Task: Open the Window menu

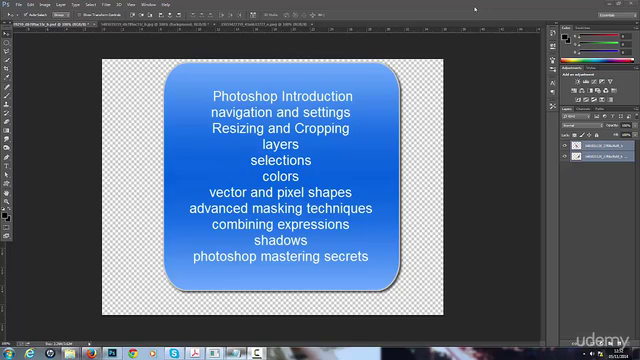Action: pyautogui.click(x=148, y=4)
